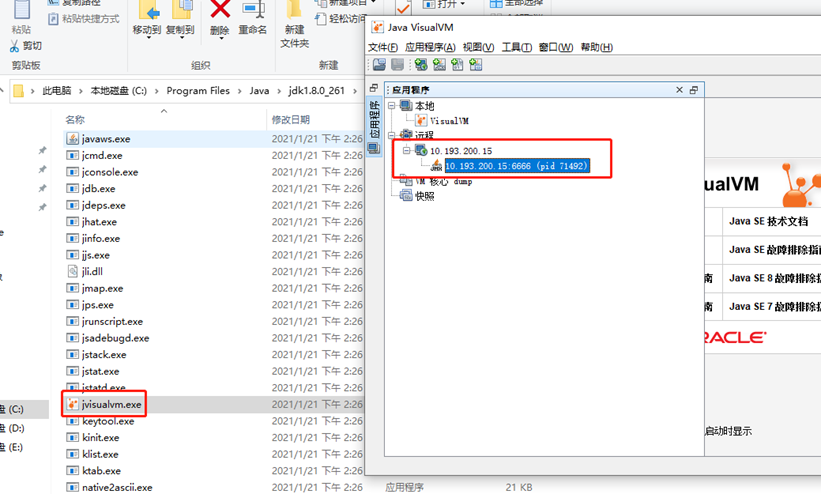Click 修改日期 column header

291,119
